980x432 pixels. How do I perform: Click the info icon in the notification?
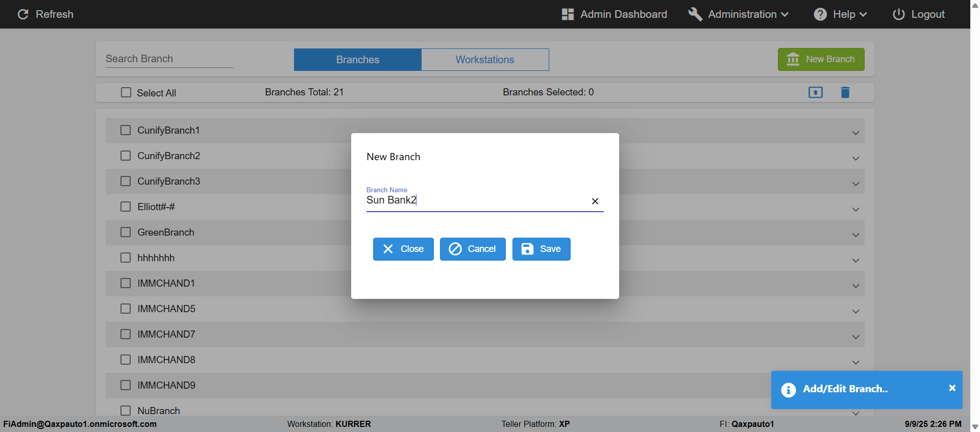[788, 390]
